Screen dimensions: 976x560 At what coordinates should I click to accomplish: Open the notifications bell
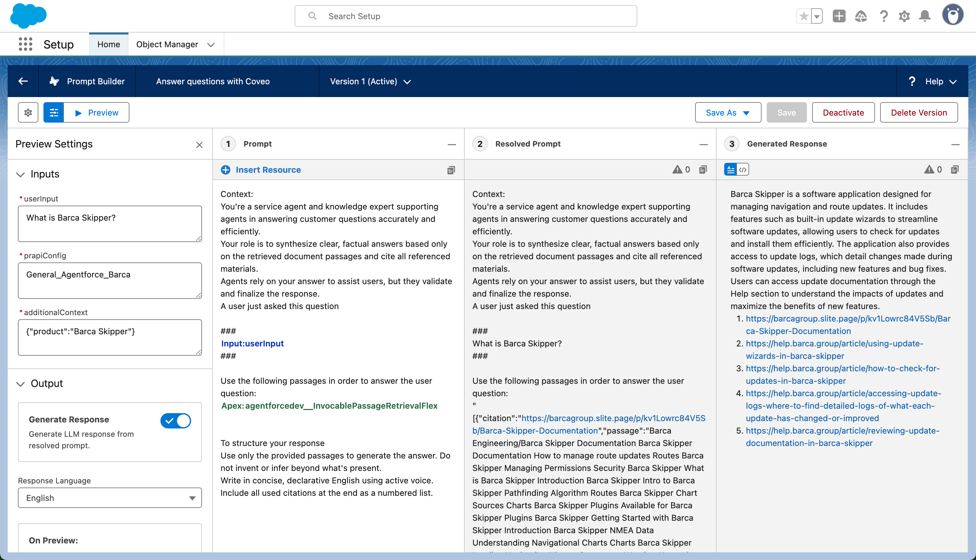pos(925,16)
